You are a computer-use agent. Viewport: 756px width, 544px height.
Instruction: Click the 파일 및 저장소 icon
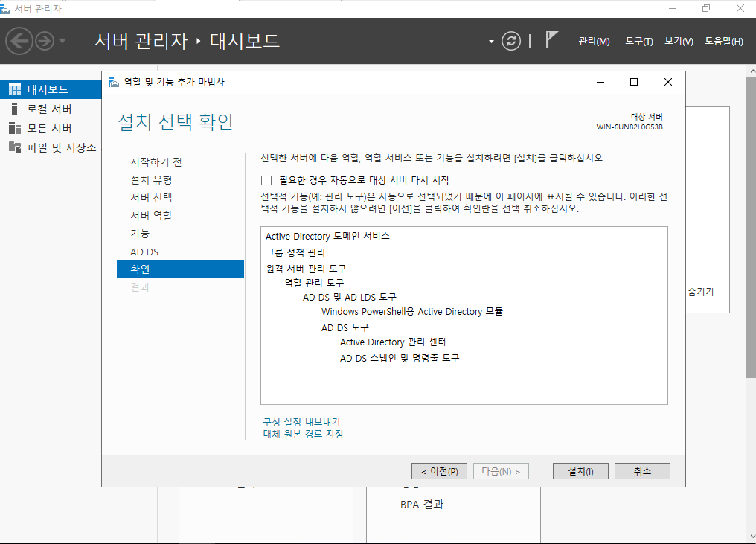click(15, 147)
